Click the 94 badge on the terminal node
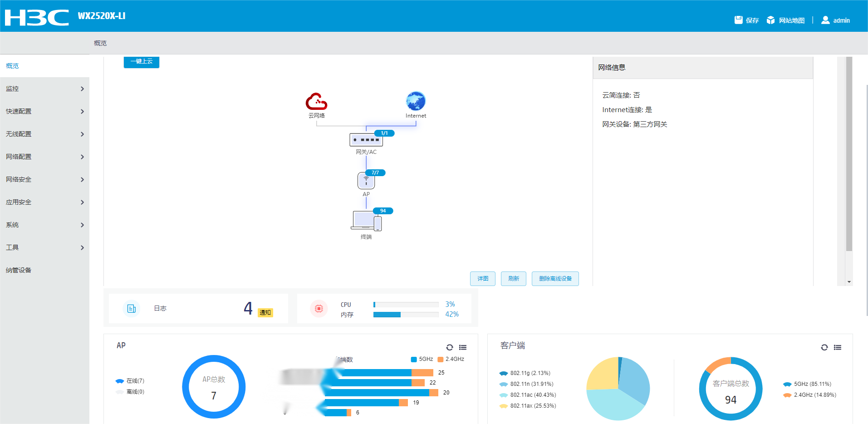Screen dimensions: 868x424 coord(383,211)
